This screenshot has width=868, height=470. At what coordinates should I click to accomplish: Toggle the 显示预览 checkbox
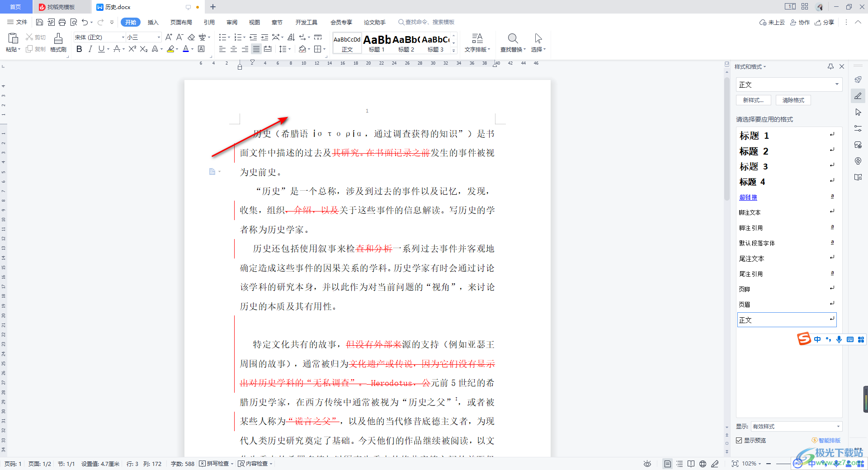coord(739,440)
